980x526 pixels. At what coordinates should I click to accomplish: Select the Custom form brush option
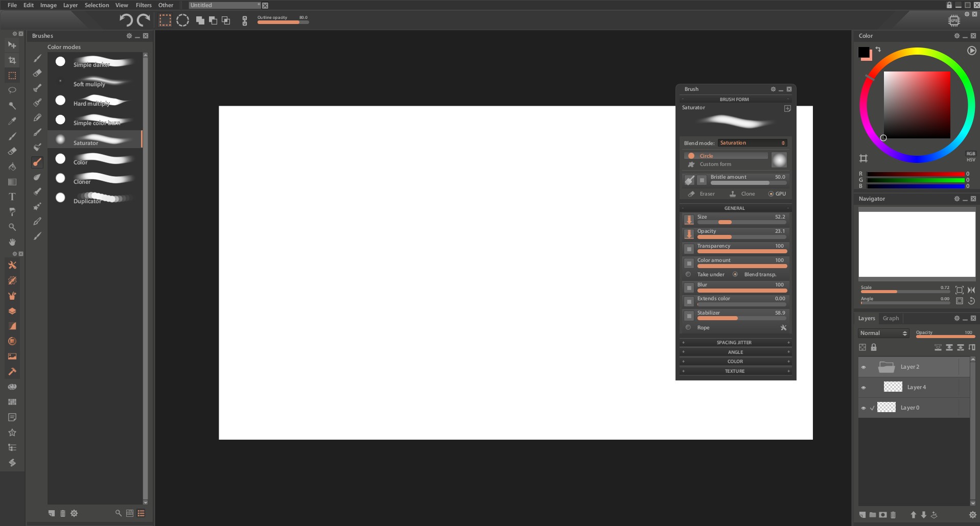[726, 164]
